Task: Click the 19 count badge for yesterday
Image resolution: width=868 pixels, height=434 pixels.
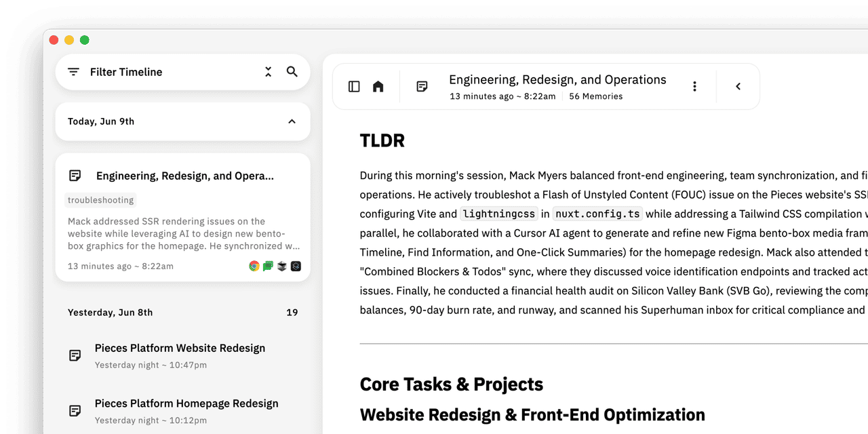Action: tap(292, 313)
